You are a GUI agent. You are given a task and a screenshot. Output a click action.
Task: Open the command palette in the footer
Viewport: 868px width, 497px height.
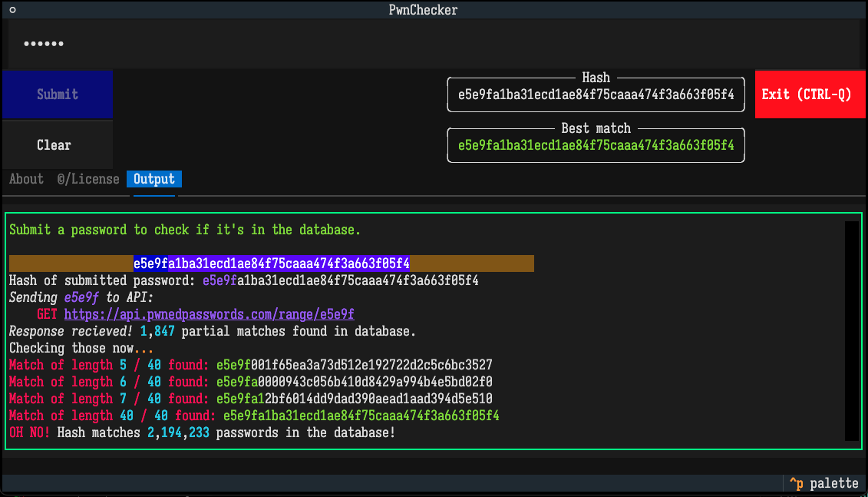point(825,483)
